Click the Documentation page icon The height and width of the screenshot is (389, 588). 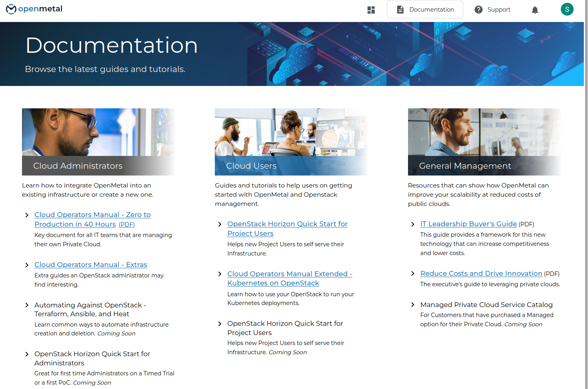[x=400, y=10]
